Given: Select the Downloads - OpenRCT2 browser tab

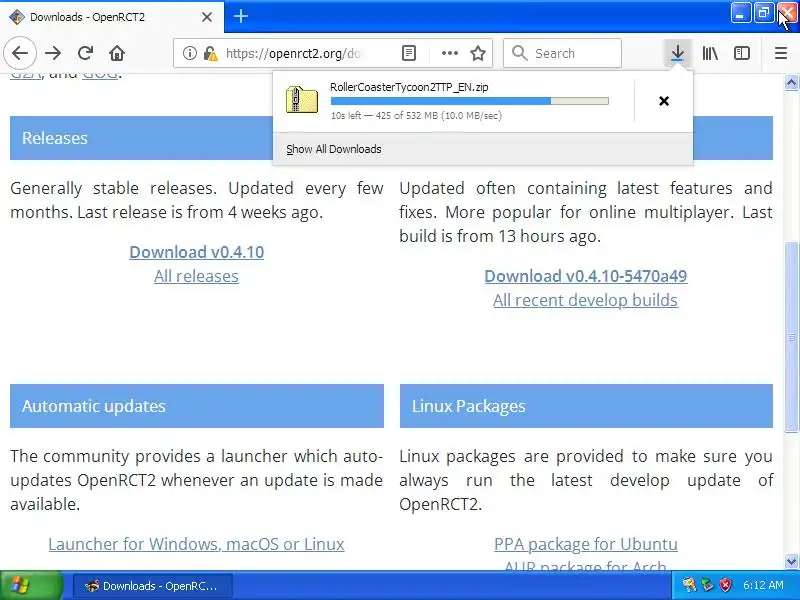Looking at the screenshot, I should point(112,17).
